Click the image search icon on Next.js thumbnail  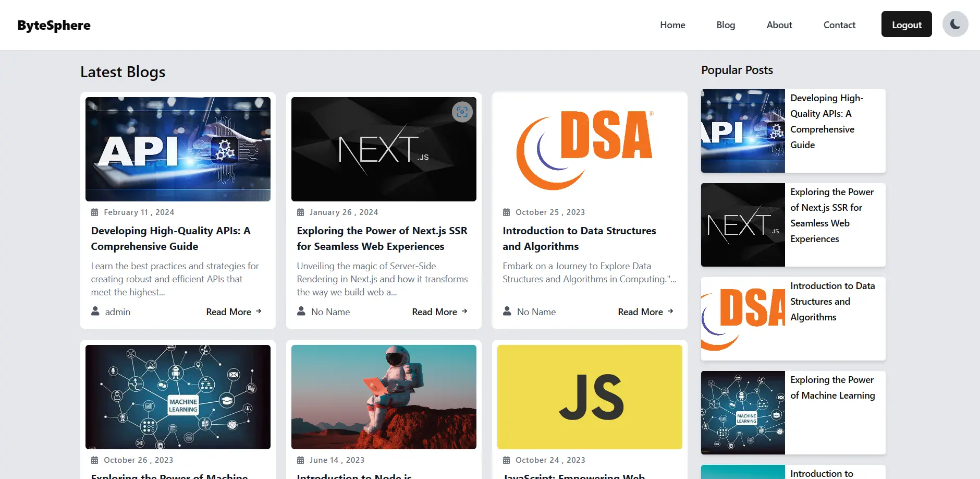click(x=462, y=112)
